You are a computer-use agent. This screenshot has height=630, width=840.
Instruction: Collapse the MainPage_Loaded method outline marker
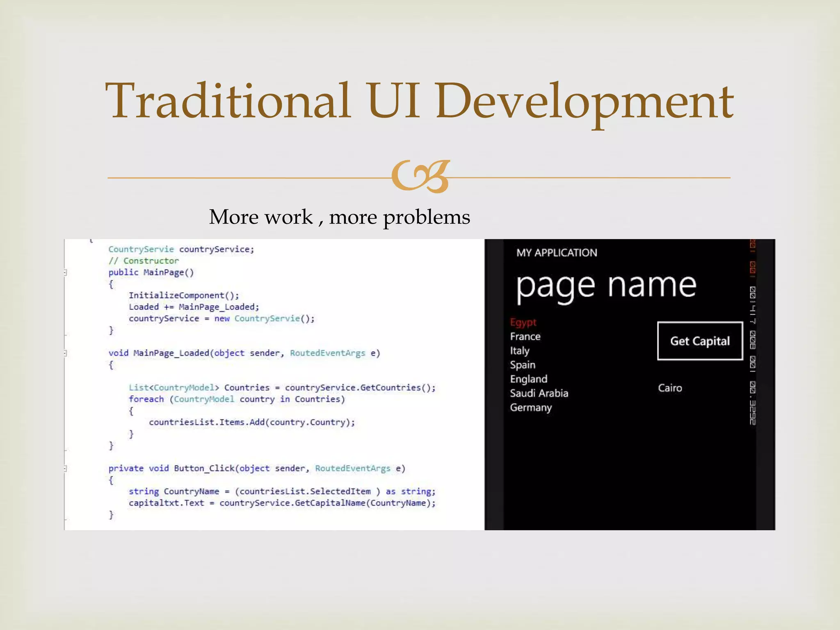pyautogui.click(x=65, y=353)
